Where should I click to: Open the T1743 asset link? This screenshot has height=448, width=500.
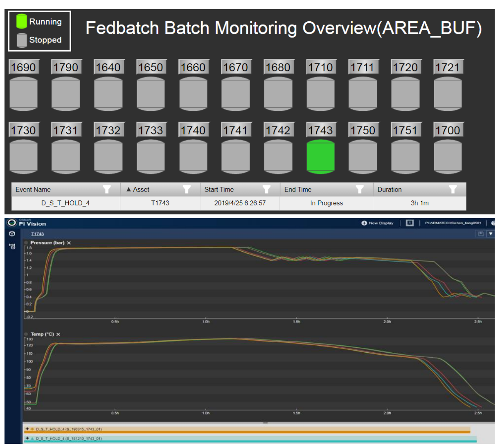click(x=37, y=234)
